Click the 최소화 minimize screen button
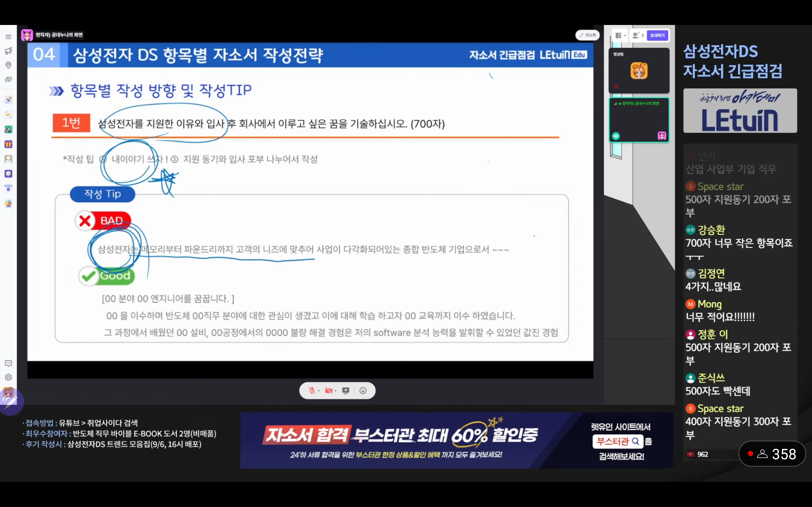This screenshot has width=812, height=507. click(587, 35)
